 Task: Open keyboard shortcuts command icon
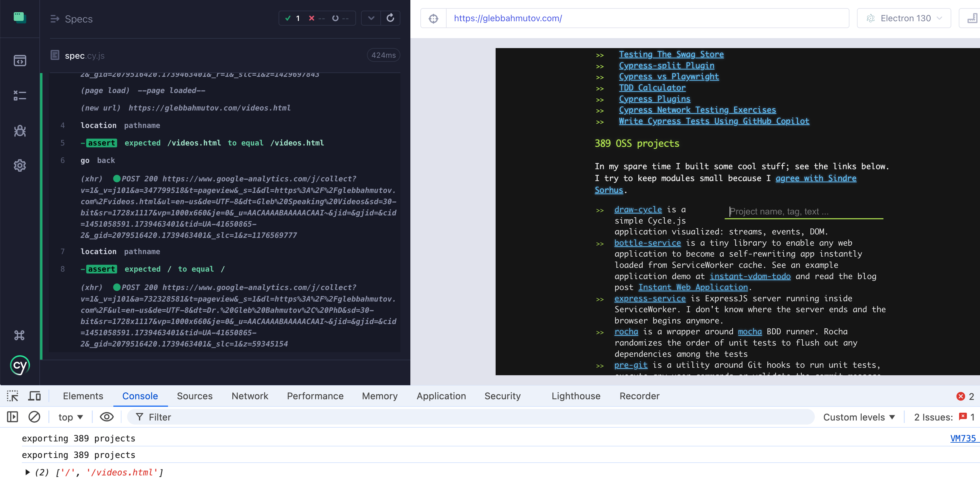click(x=19, y=335)
